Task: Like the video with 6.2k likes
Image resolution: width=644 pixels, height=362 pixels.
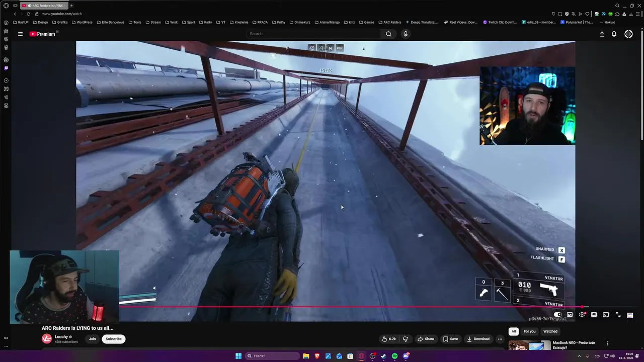Action: tap(388, 339)
